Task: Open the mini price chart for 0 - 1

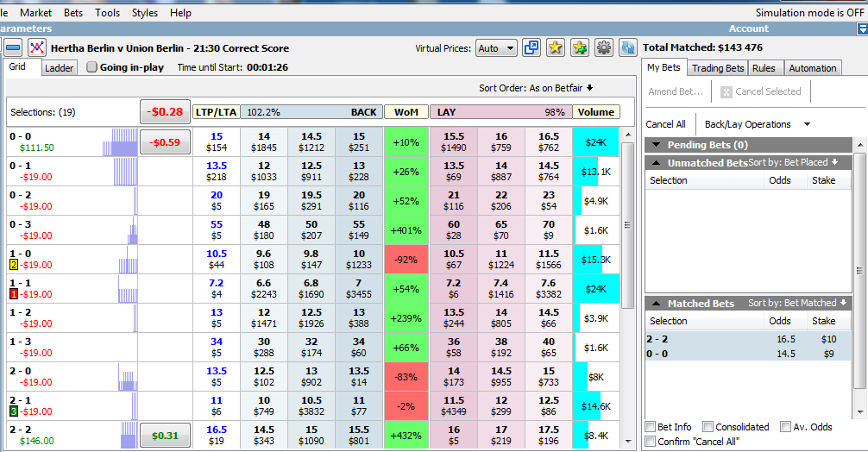Action: click(125, 172)
